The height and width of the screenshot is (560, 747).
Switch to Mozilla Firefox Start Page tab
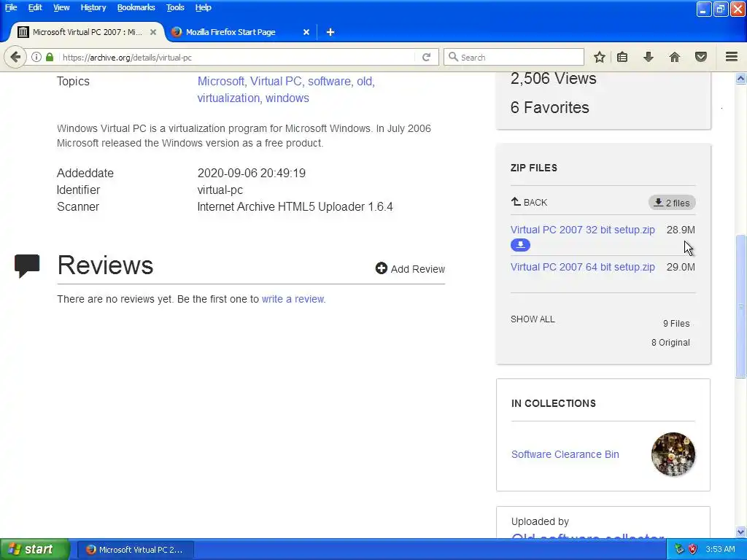point(239,32)
